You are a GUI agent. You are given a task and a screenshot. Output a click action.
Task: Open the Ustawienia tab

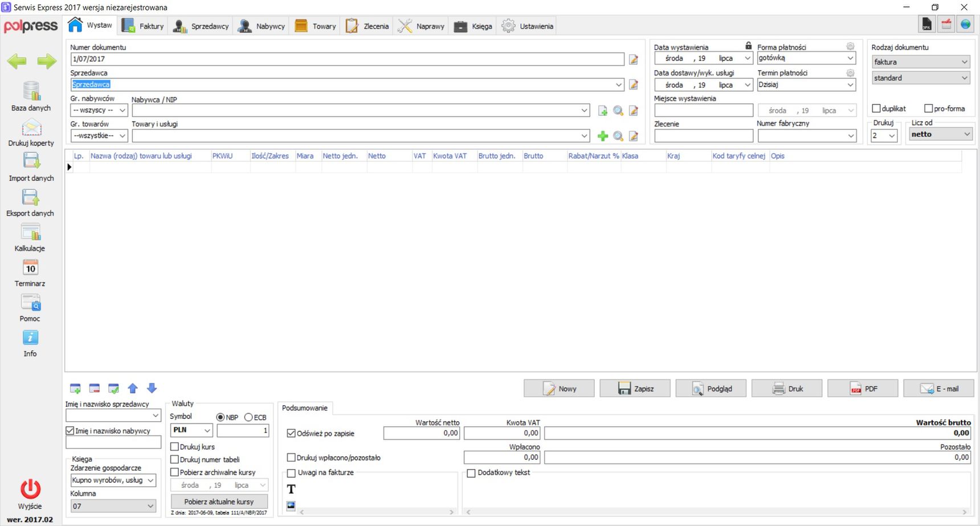click(x=528, y=26)
